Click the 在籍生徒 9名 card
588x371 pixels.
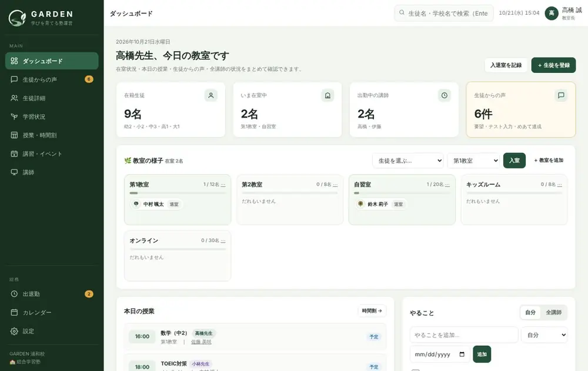click(x=171, y=109)
